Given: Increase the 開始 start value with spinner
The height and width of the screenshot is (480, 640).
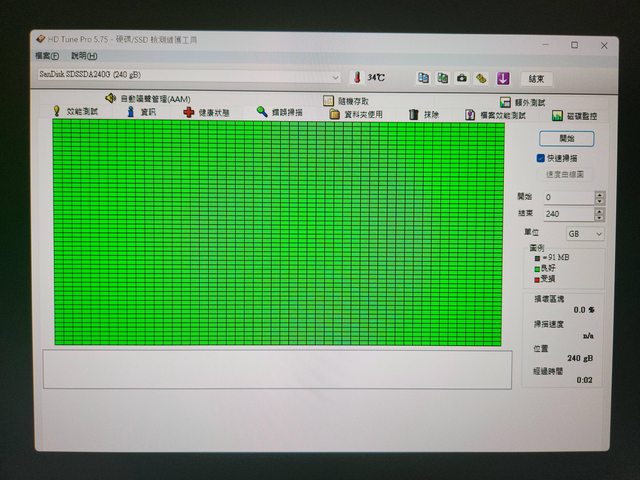Looking at the screenshot, I should pos(599,194).
